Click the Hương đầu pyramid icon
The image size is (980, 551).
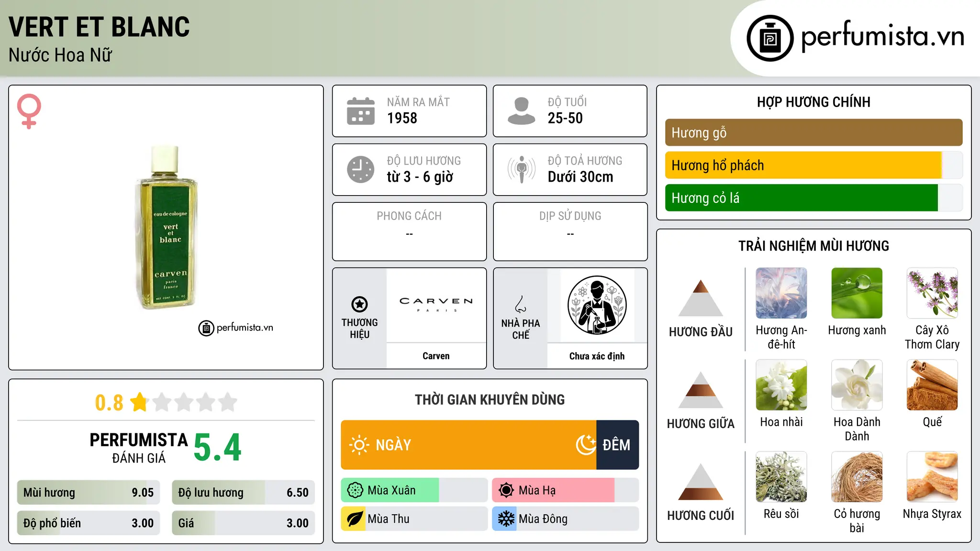[x=701, y=298]
